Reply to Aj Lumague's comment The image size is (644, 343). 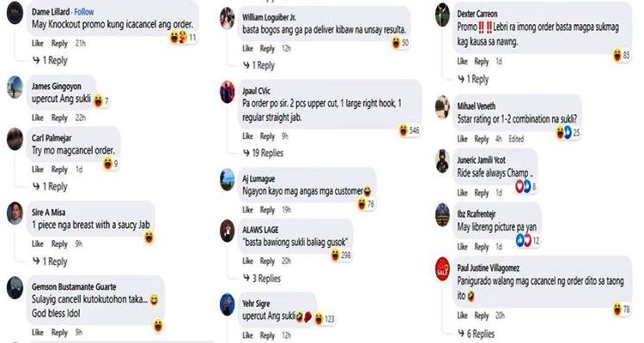click(x=267, y=209)
